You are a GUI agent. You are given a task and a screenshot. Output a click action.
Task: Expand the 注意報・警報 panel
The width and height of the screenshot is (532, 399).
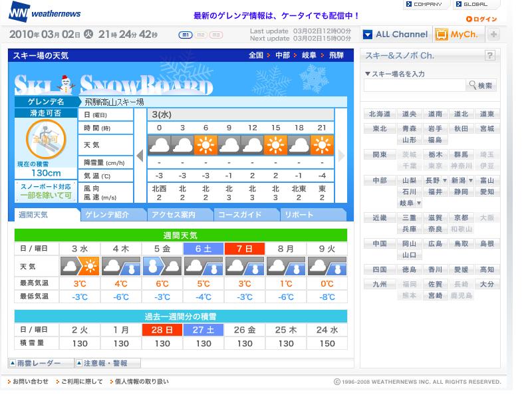[x=106, y=363]
